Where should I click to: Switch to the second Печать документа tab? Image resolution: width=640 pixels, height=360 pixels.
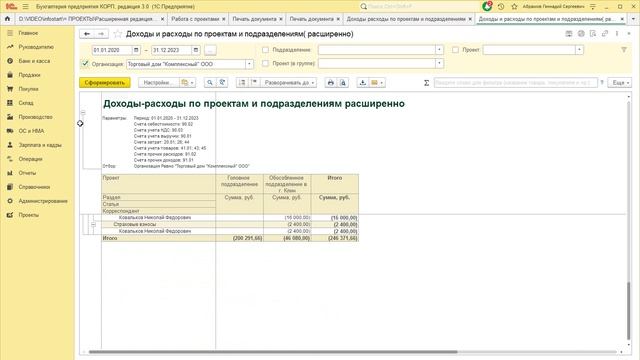click(x=311, y=19)
